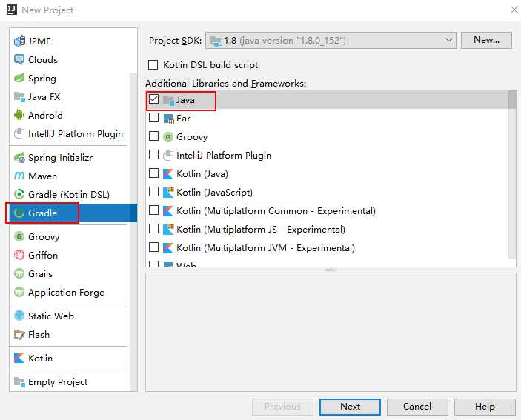Select the Java FX folder icon

click(19, 96)
